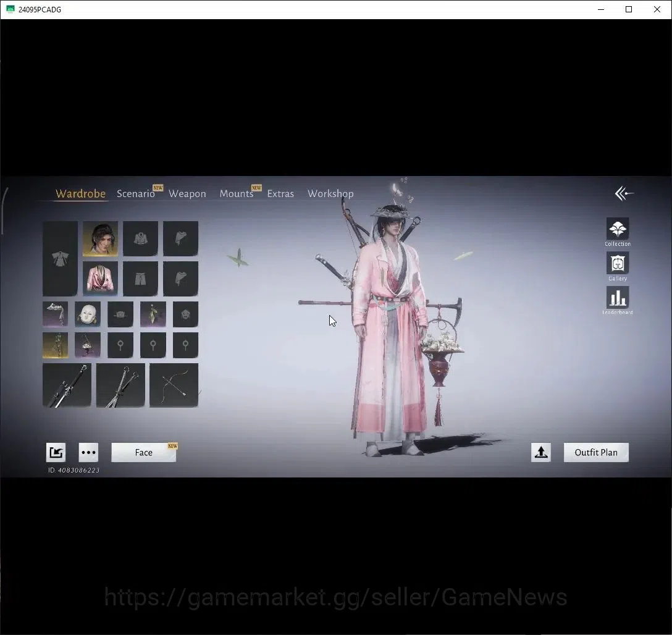Click the back arrow icon
The height and width of the screenshot is (635, 672).
click(x=624, y=194)
